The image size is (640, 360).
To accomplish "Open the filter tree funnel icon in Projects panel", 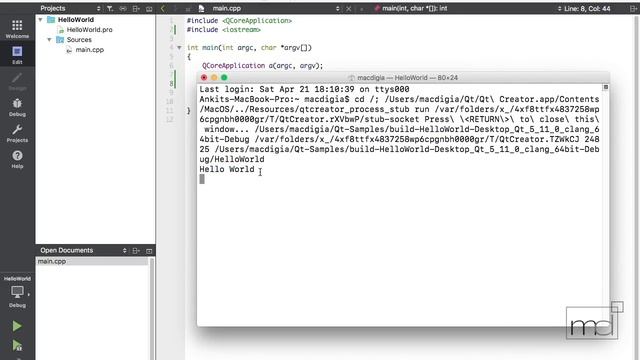I will (110, 8).
